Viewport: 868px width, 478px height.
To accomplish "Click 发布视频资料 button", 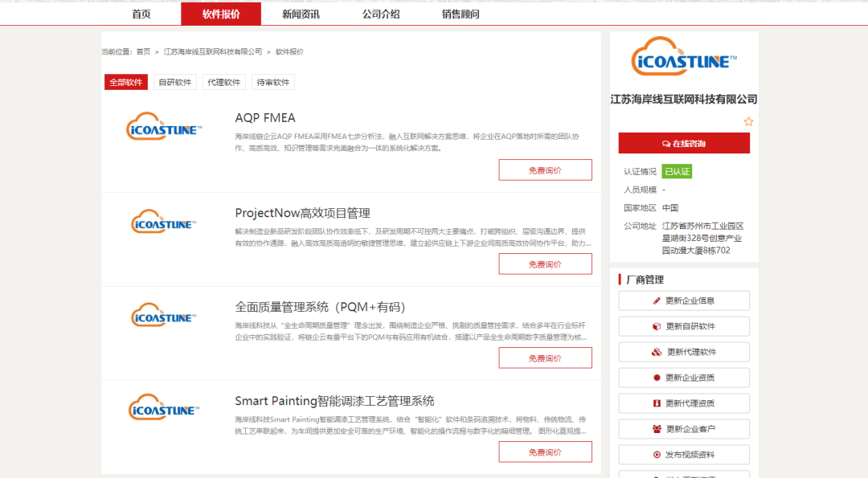I will (x=684, y=455).
